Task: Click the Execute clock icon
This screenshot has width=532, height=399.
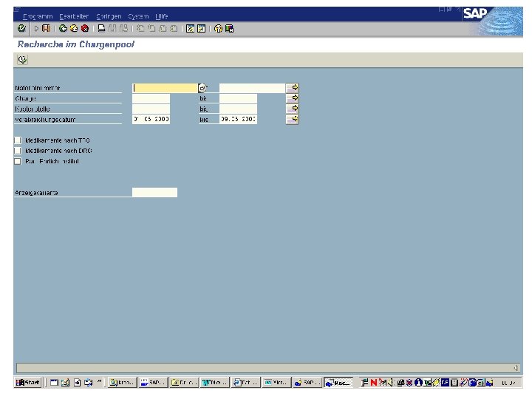Action: click(22, 60)
